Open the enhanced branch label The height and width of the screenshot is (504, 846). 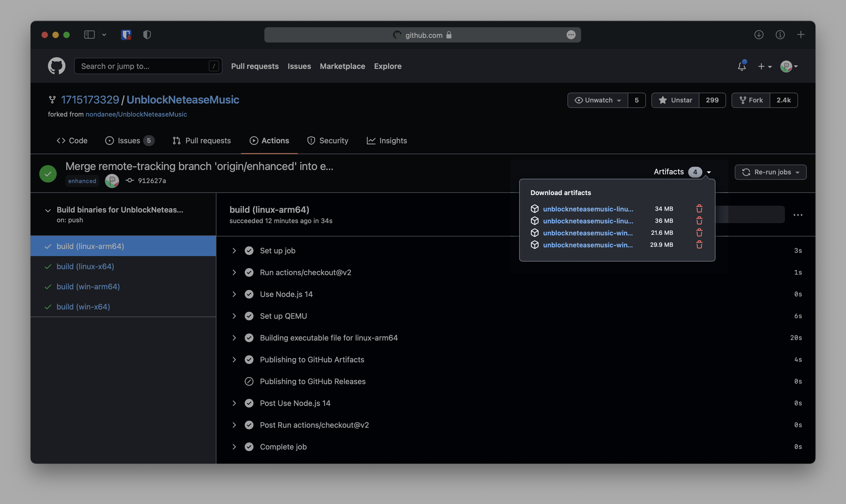pos(82,181)
